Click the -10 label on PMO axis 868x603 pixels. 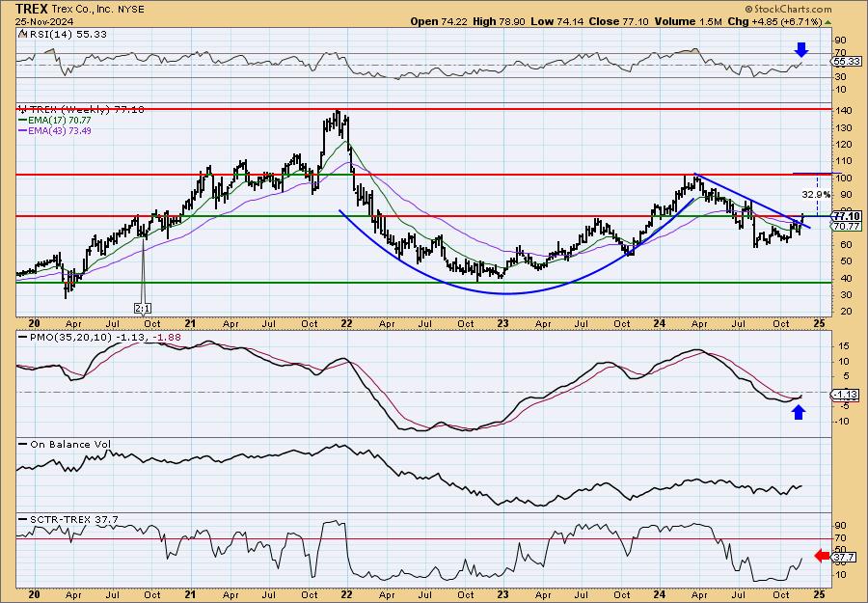(x=841, y=422)
